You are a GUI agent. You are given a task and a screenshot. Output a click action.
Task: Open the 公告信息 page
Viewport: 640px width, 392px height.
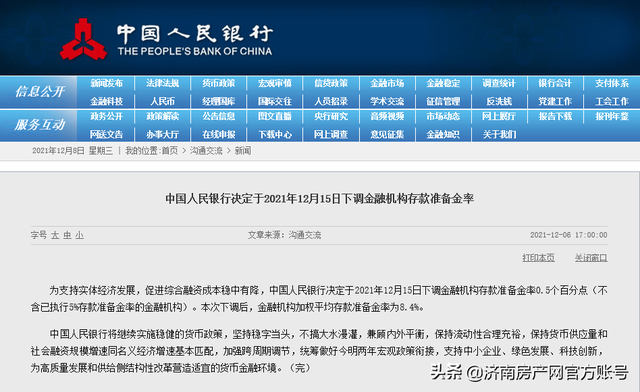click(218, 116)
